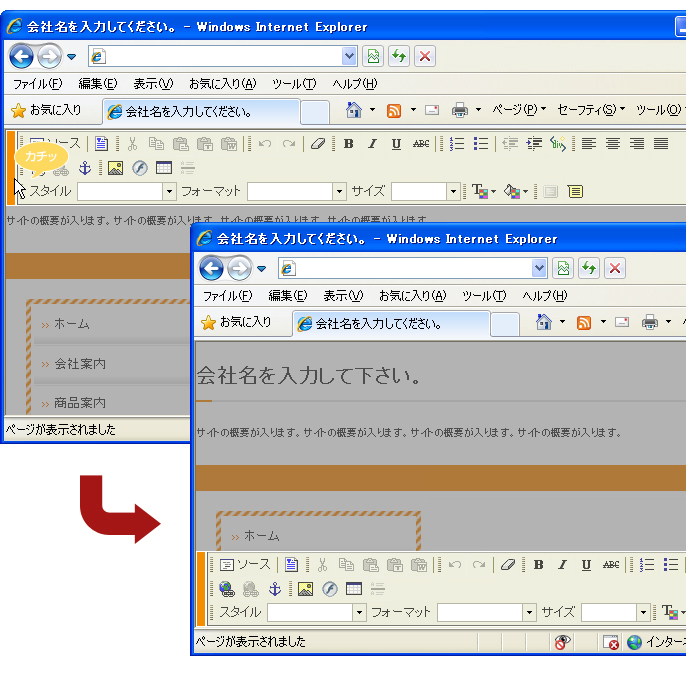686x680 pixels.
Task: Click the new tab button in front window
Action: pos(505,325)
